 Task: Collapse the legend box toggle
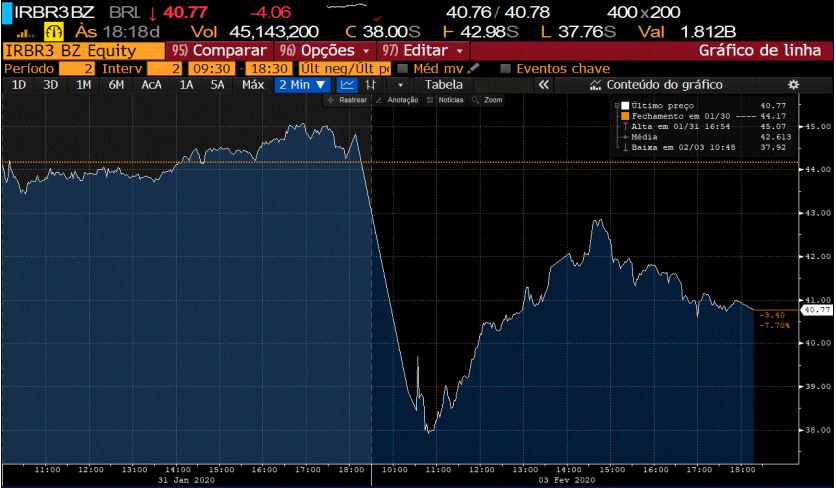click(617, 104)
